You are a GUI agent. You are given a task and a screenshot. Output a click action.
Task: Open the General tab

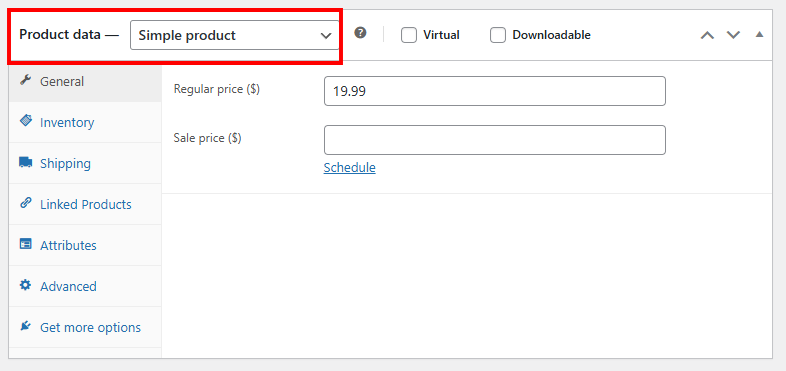click(85, 81)
